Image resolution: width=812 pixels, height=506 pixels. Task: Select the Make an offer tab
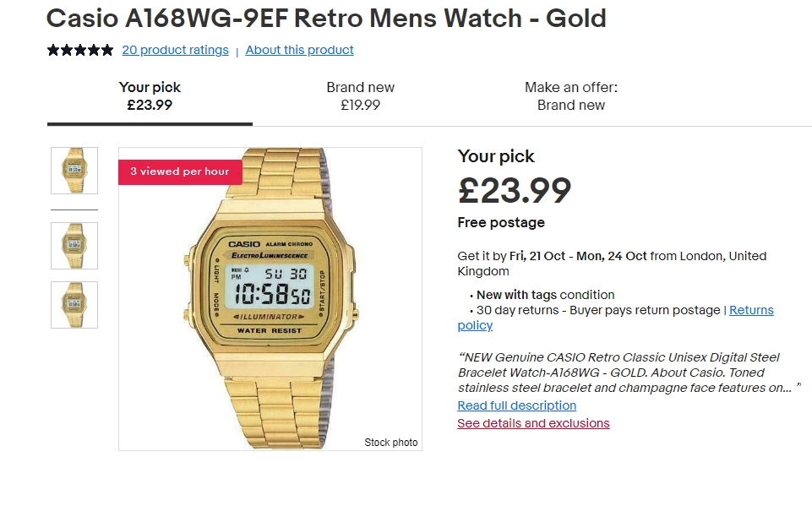[570, 96]
